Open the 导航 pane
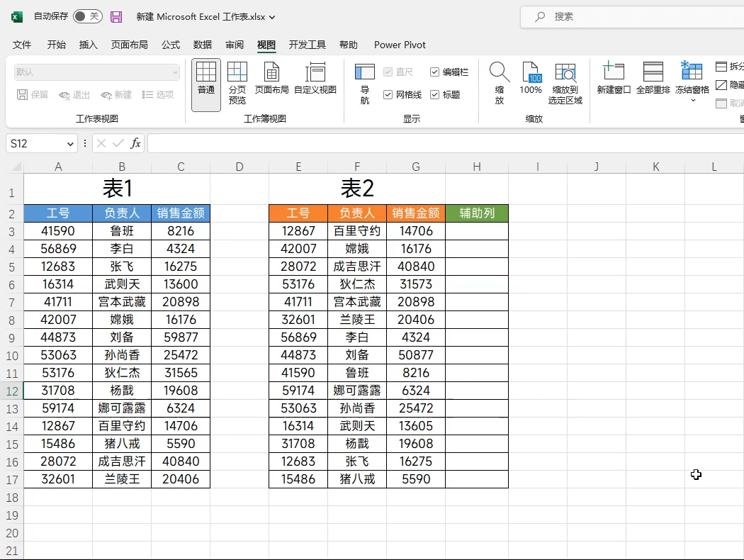The height and width of the screenshot is (560, 744). [x=365, y=84]
